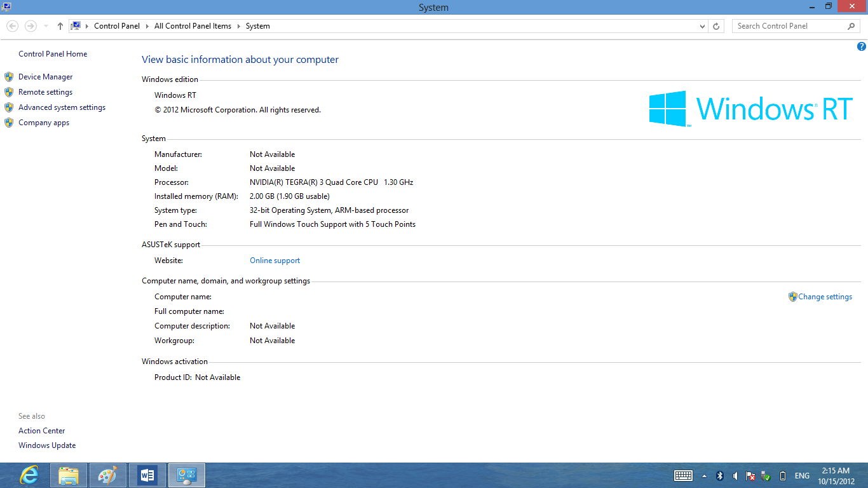Launch Internet Explorer from taskbar
This screenshot has width=868, height=488.
coord(29,475)
